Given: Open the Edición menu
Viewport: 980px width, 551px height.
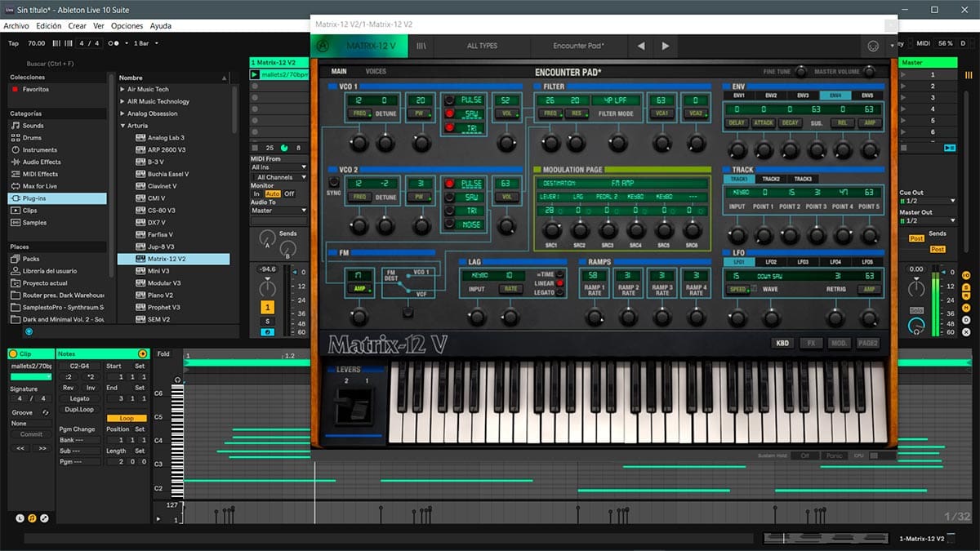Looking at the screenshot, I should tap(49, 26).
